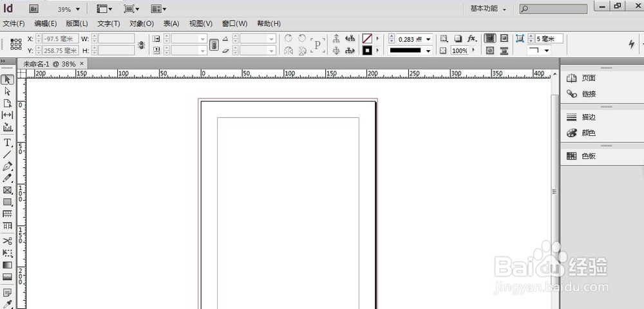
Task: Open Quick Apply lightning icon
Action: [x=631, y=44]
